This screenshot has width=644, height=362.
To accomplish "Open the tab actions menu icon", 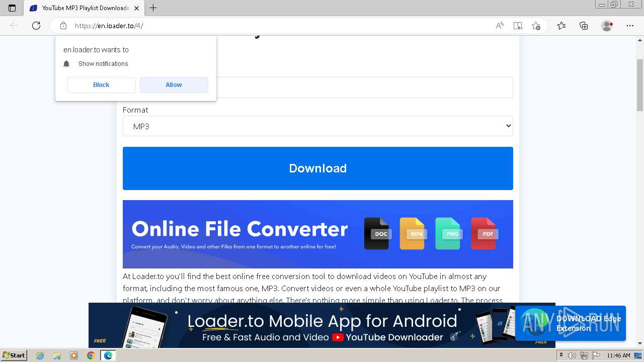I will click(12, 8).
